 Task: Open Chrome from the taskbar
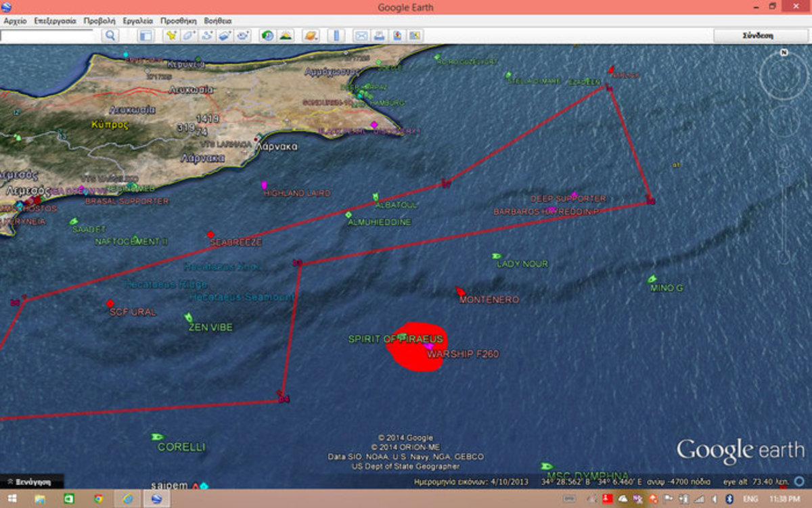click(x=98, y=499)
